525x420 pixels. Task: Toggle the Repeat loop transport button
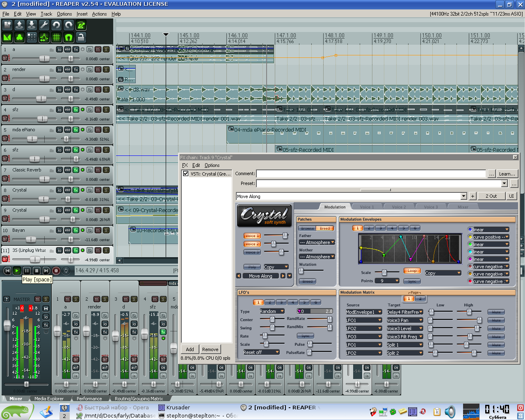67,271
